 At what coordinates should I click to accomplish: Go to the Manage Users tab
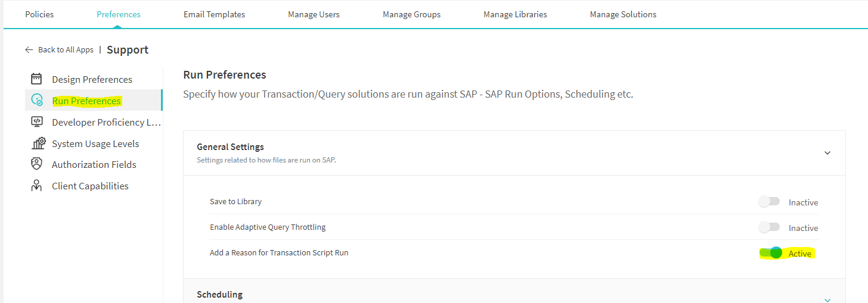[314, 14]
